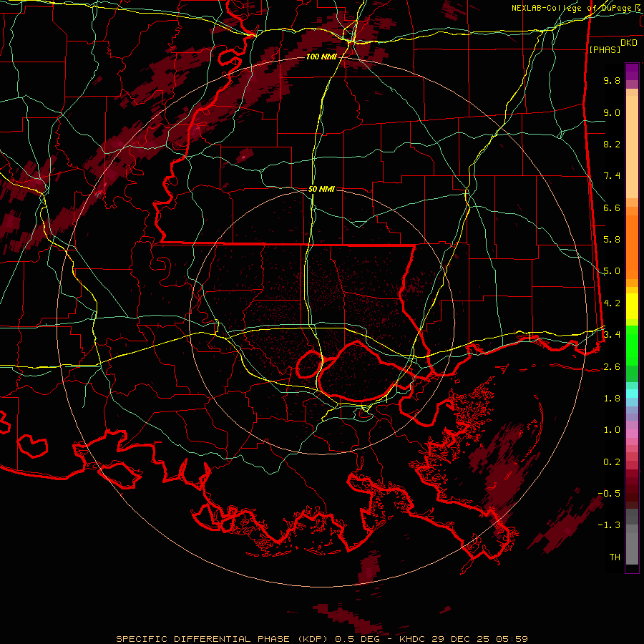Click the 8.2 value on color scale
Image resolution: width=644 pixels, height=644 pixels.
(x=612, y=144)
